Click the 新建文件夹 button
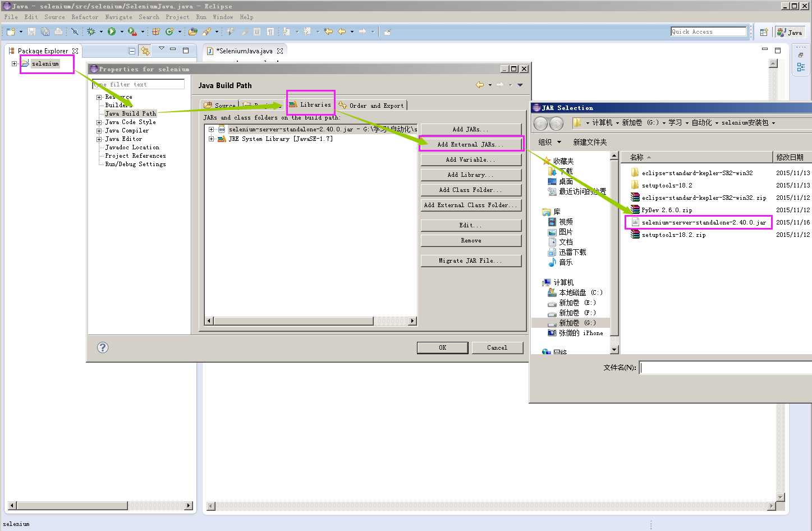Image resolution: width=812 pixels, height=531 pixels. [x=590, y=142]
